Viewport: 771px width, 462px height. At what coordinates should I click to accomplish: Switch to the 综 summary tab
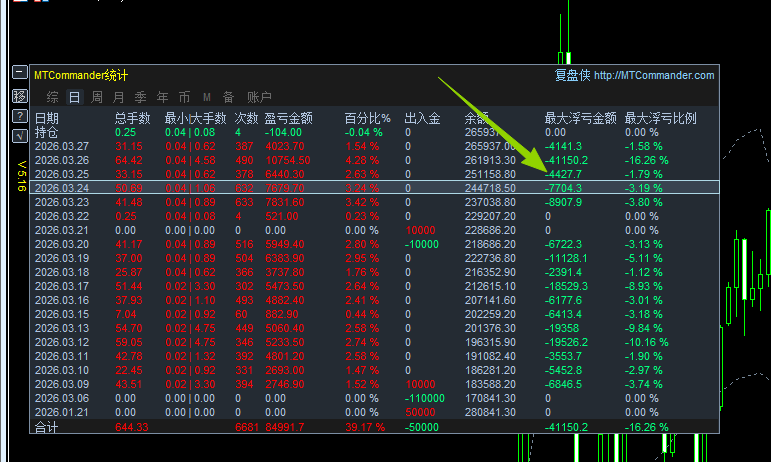53,97
